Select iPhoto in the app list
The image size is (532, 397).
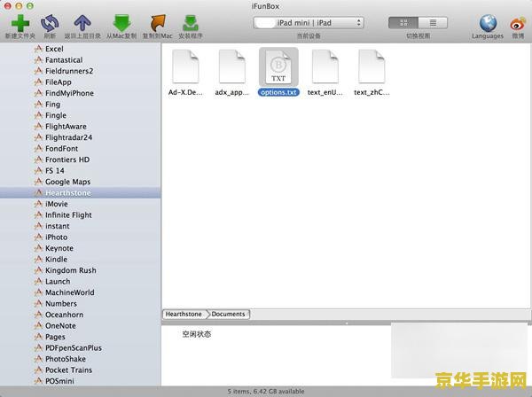[x=57, y=237]
